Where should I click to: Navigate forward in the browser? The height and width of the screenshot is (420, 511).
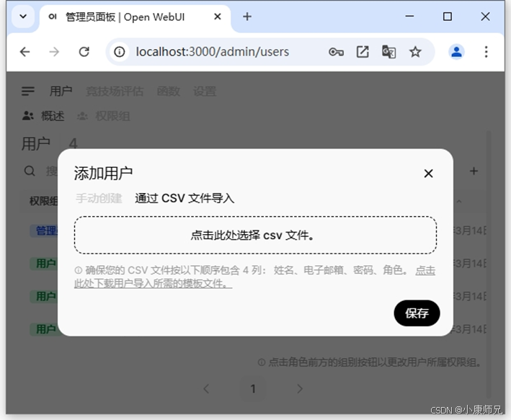(x=54, y=52)
